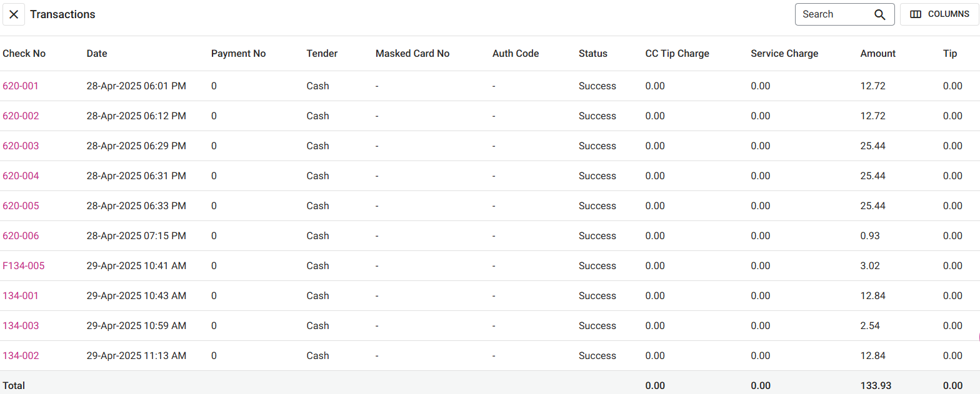The height and width of the screenshot is (394, 980).
Task: Sort by the Status column header
Action: point(592,54)
